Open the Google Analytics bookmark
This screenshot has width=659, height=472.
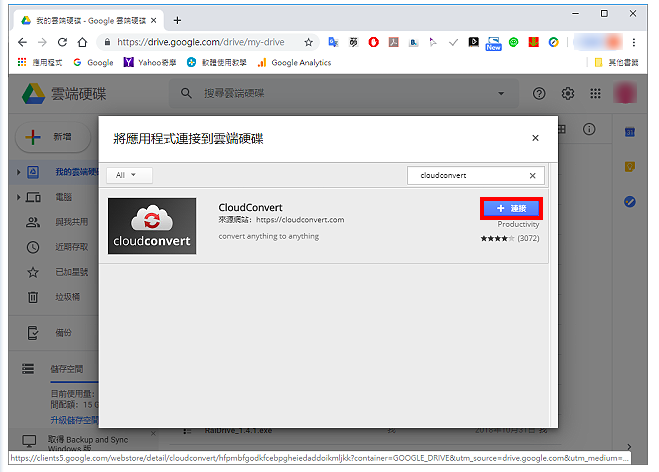tap(295, 62)
